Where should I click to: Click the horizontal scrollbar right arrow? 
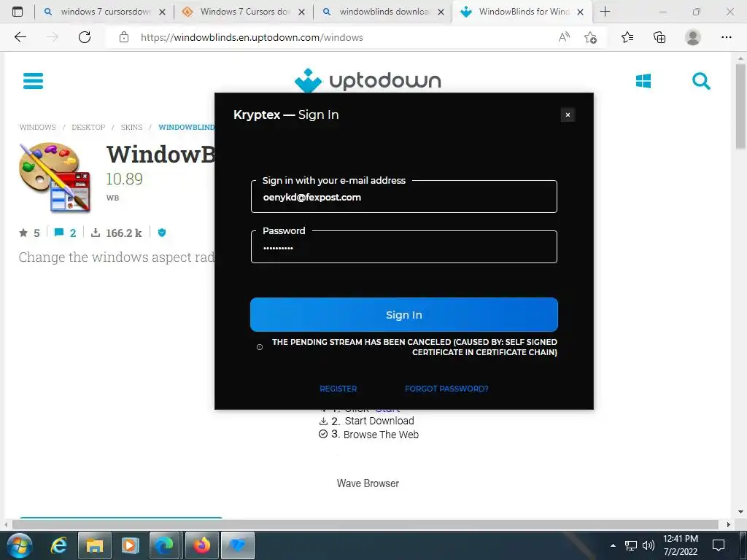click(729, 524)
